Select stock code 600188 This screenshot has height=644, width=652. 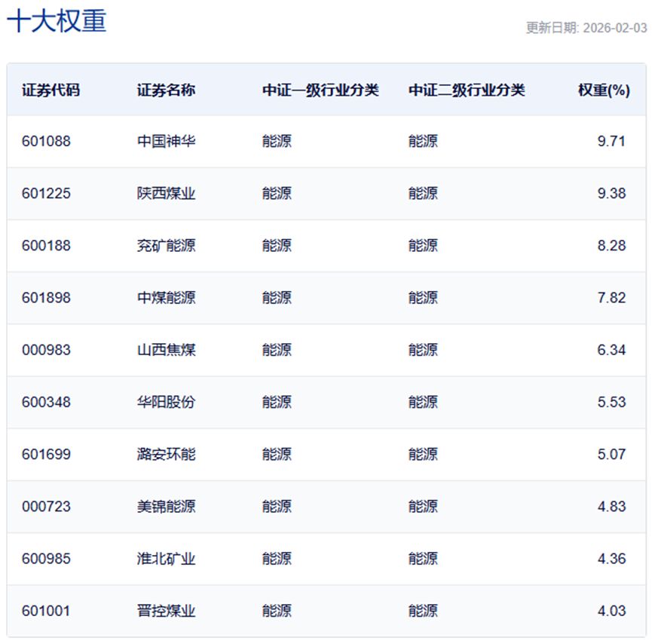tap(47, 245)
